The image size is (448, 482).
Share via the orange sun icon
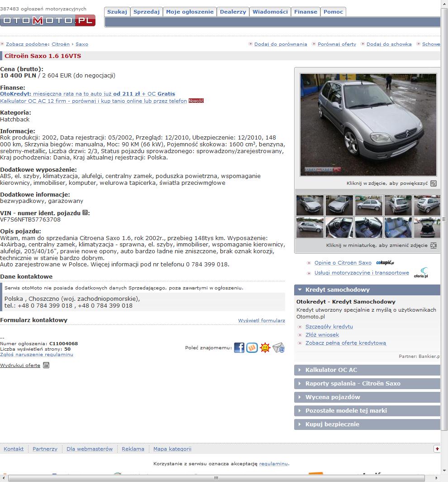[x=265, y=347]
